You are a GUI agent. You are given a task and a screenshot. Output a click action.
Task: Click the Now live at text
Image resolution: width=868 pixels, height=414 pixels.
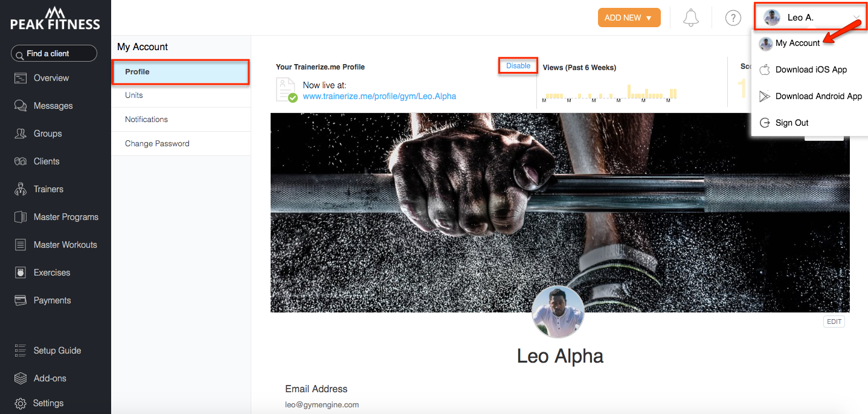324,85
